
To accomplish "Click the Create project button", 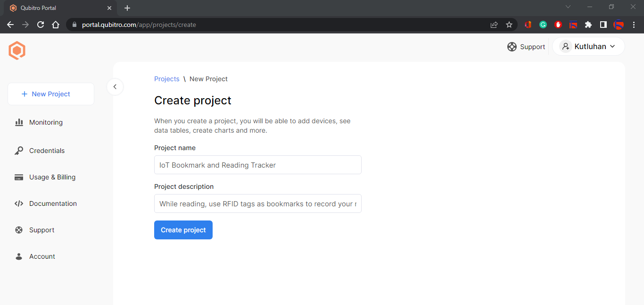I will (x=183, y=230).
